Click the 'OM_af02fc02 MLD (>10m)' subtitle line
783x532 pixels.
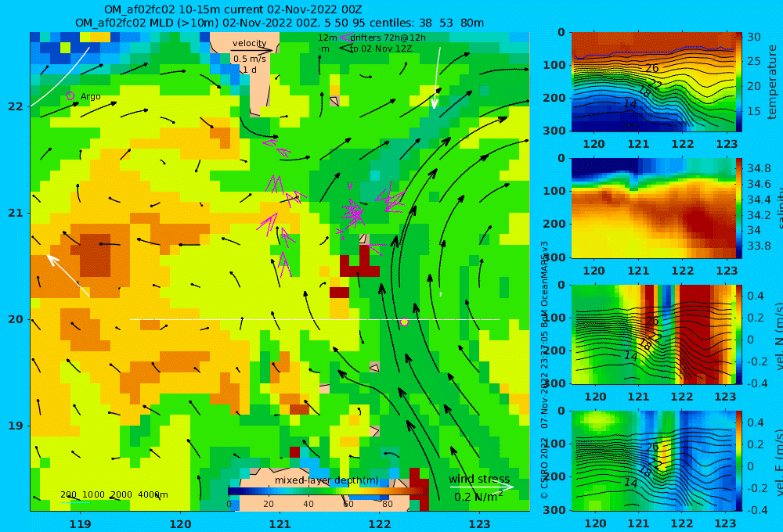tap(280, 23)
